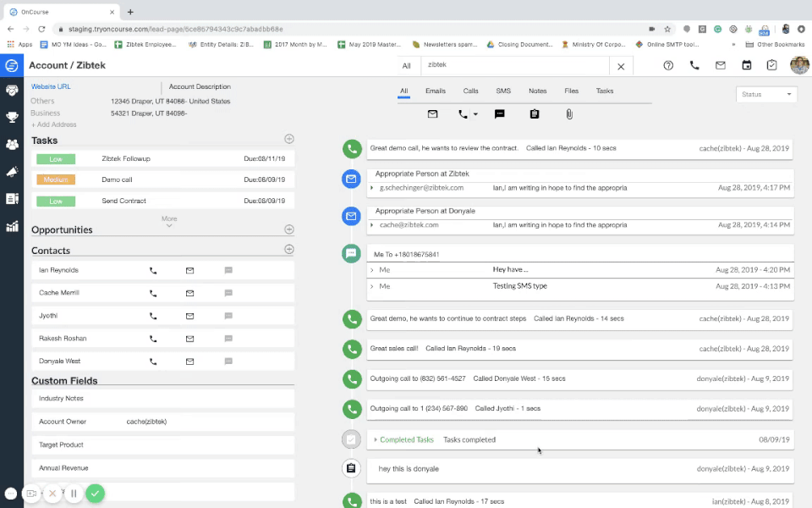
Task: Open the call options dropdown arrow
Action: click(x=475, y=114)
